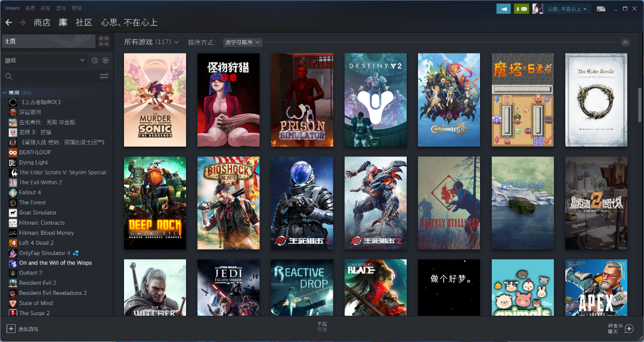The width and height of the screenshot is (644, 342).
Task: Click the Dying Light icon in sidebar
Action: pyautogui.click(x=13, y=163)
